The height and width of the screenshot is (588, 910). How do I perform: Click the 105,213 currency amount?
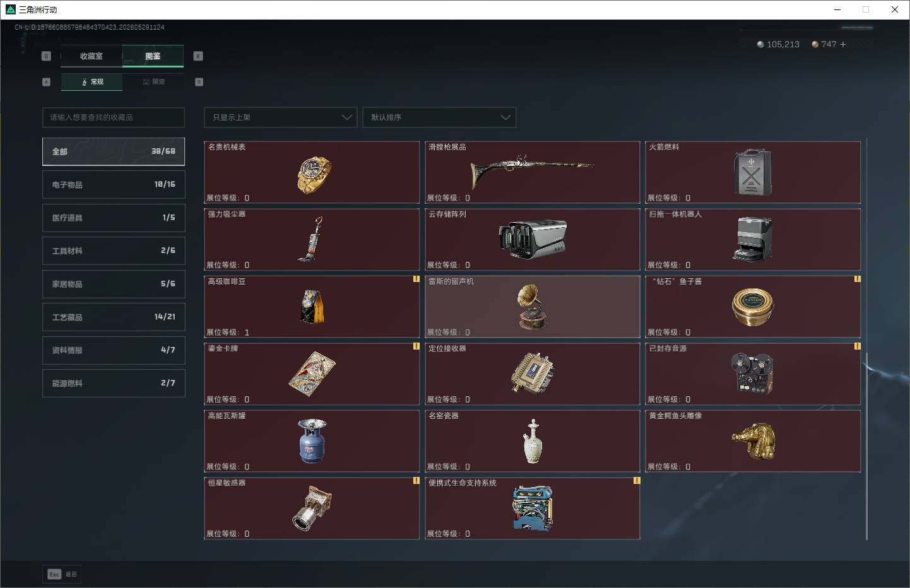pyautogui.click(x=783, y=44)
